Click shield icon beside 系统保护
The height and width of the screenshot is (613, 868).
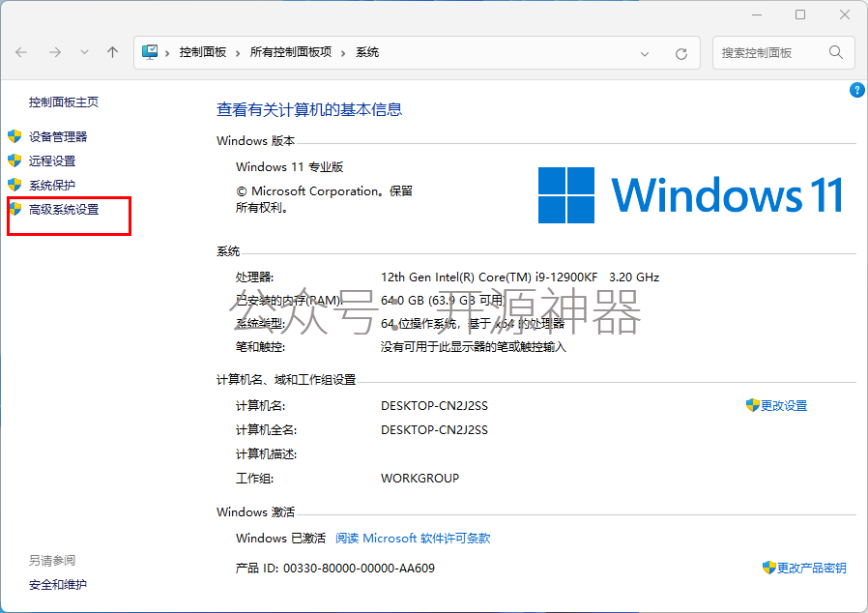[x=14, y=185]
